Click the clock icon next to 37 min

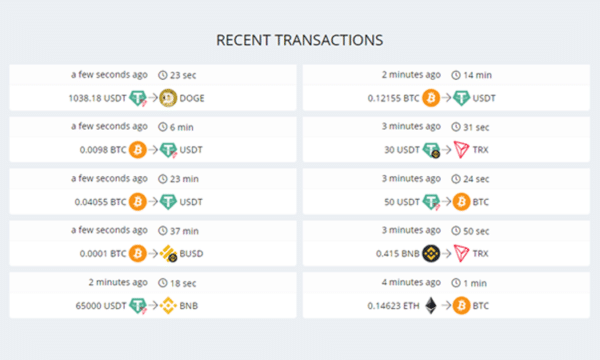pos(163,231)
